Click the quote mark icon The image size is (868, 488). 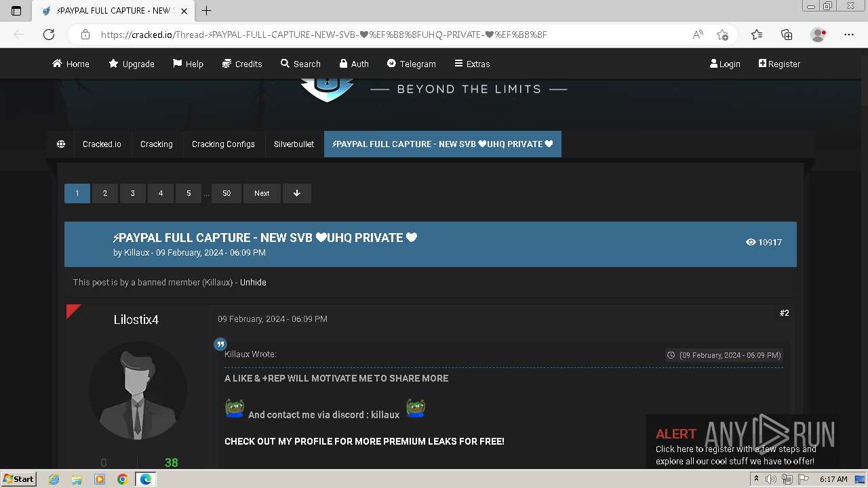point(220,344)
